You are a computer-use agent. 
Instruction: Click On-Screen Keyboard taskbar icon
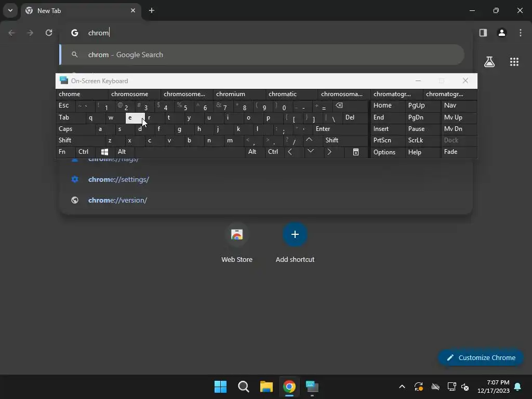click(312, 387)
